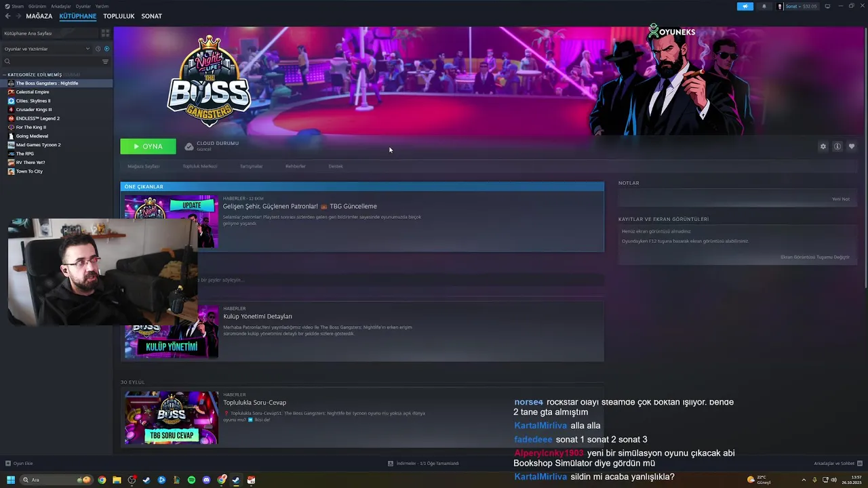Collapse the Kategorize Edilmemiş category

click(x=5, y=75)
